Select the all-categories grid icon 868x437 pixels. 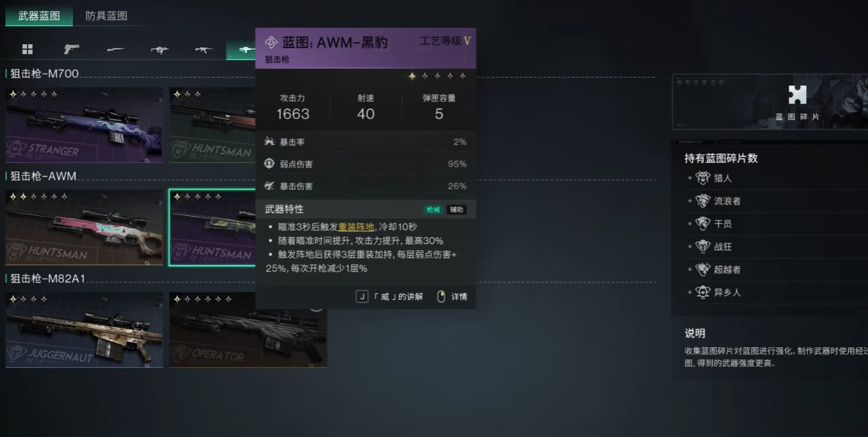click(27, 49)
